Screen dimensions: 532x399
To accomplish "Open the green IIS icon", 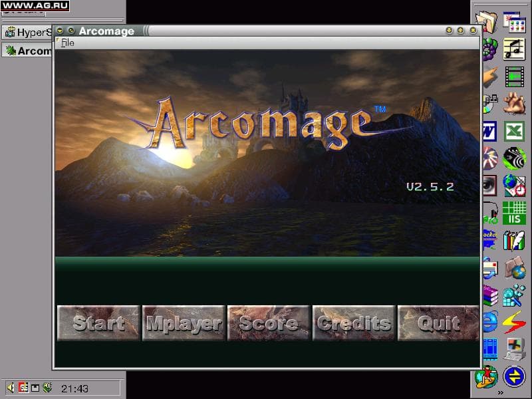I will [514, 213].
